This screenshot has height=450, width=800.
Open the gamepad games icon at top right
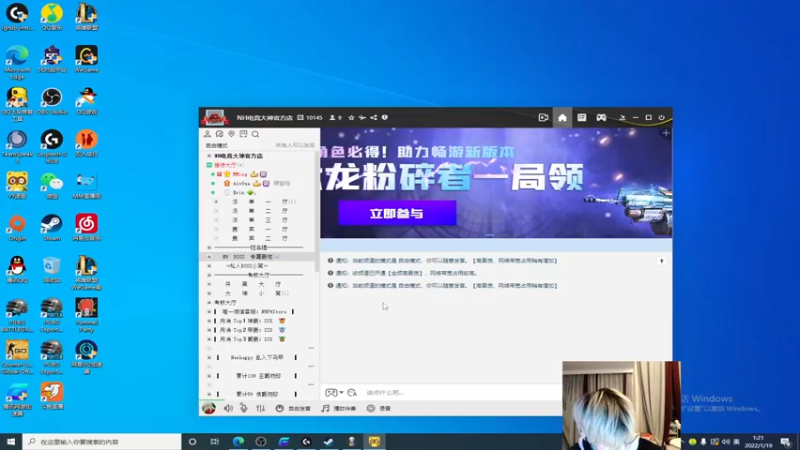pos(602,117)
